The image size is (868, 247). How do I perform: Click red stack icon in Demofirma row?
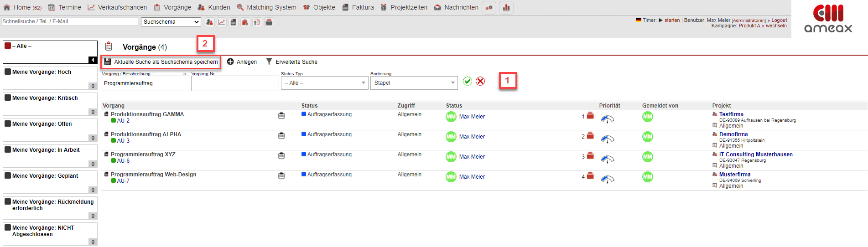(590, 136)
